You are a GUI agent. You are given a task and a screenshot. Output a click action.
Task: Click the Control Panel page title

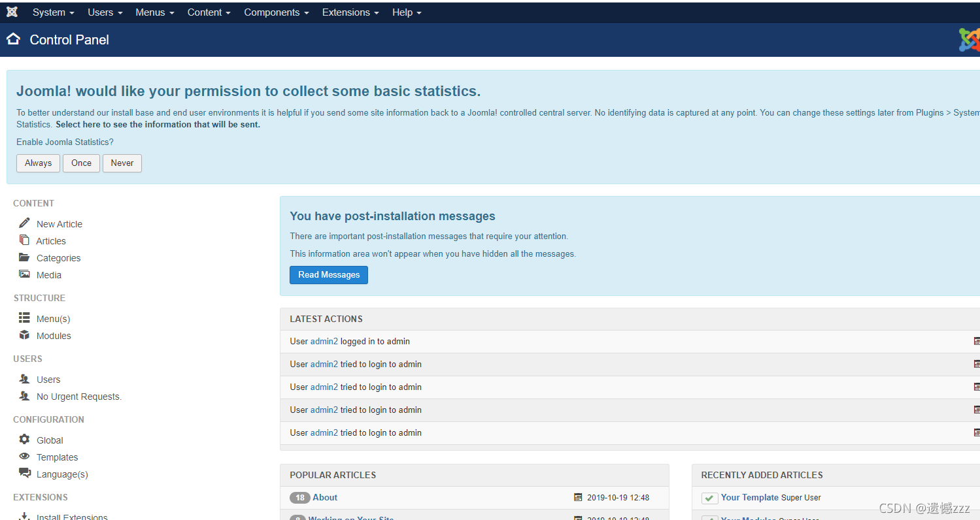69,40
